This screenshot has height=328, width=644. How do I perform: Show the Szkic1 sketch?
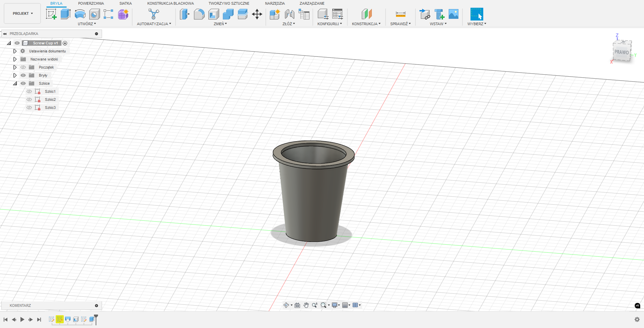coord(29,91)
